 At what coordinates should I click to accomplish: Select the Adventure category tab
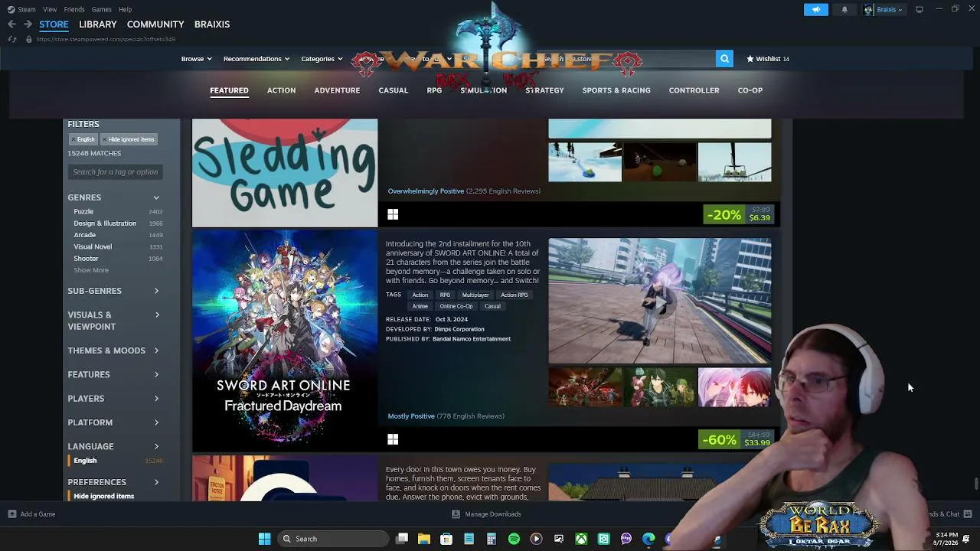coord(337,90)
